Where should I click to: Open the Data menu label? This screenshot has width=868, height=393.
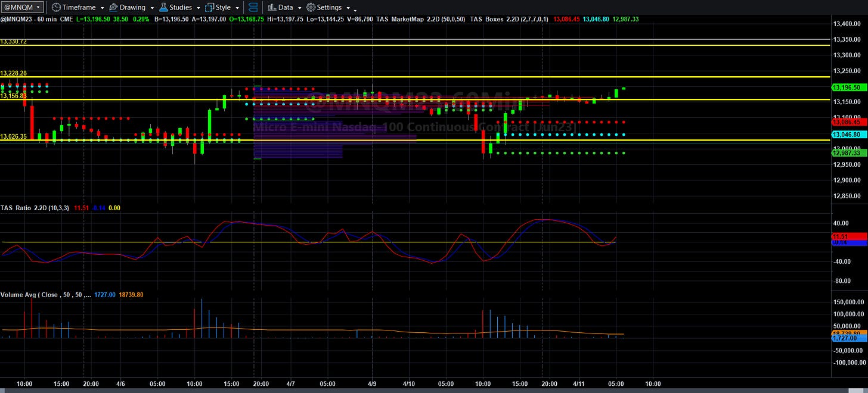(286, 8)
